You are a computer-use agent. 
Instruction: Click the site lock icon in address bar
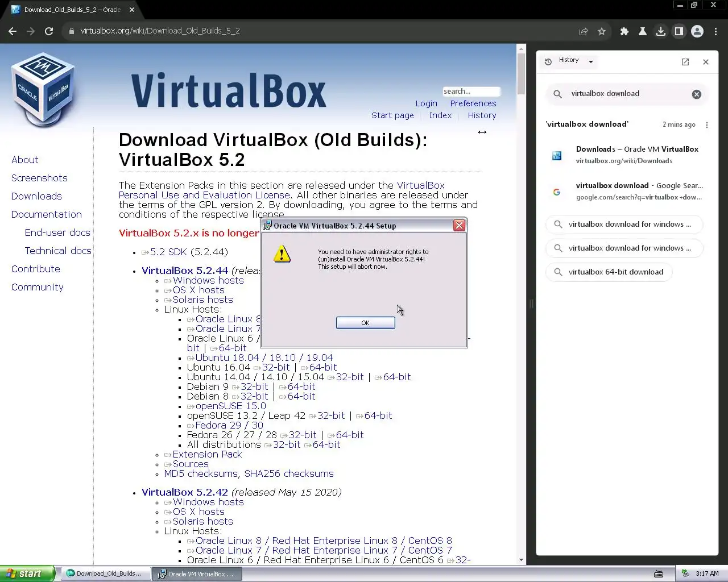tap(72, 31)
